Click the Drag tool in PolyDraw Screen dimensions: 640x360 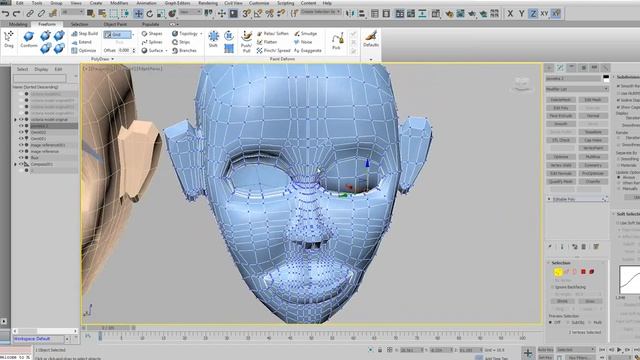pos(9,40)
